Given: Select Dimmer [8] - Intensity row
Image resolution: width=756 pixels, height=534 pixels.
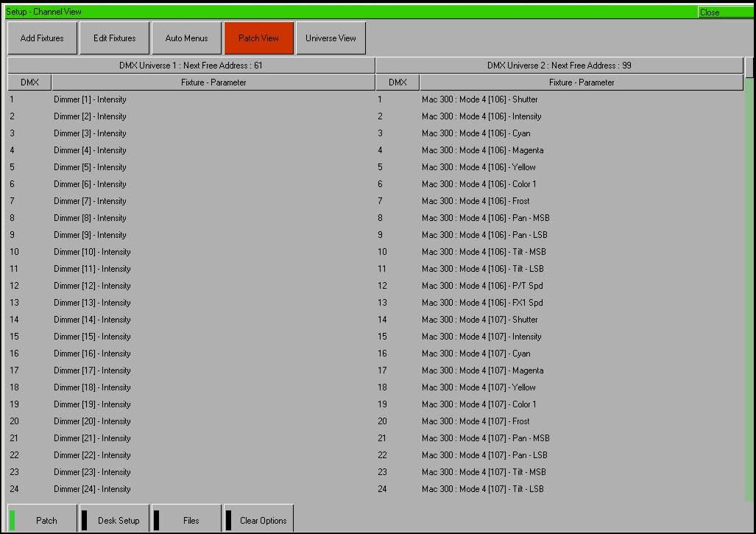Looking at the screenshot, I should pos(191,218).
